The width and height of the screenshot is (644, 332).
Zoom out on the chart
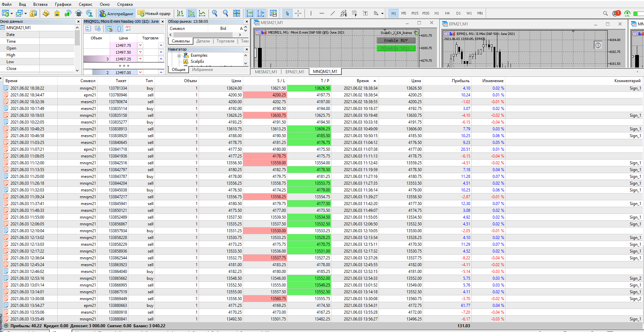click(x=225, y=13)
